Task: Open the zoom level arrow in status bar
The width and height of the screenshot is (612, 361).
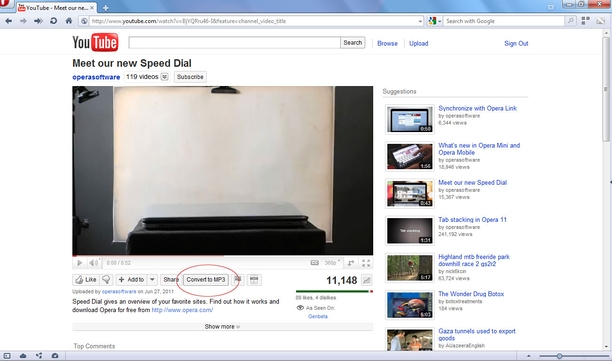Action: (528, 356)
